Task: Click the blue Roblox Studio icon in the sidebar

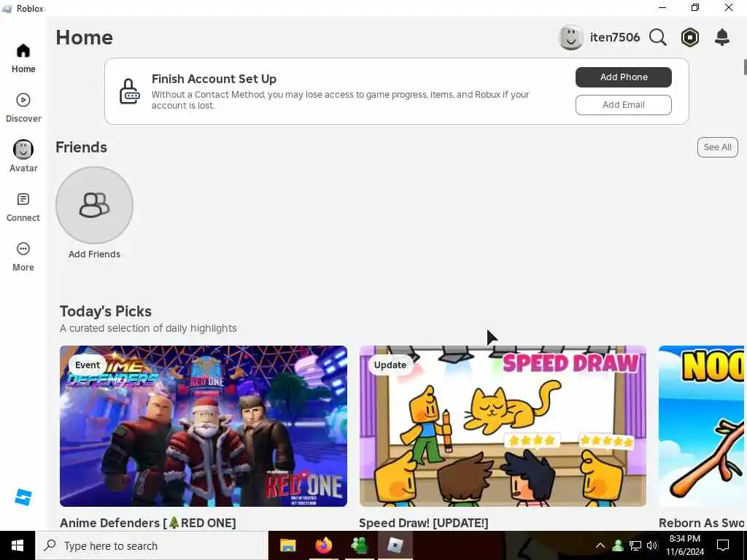Action: (23, 497)
